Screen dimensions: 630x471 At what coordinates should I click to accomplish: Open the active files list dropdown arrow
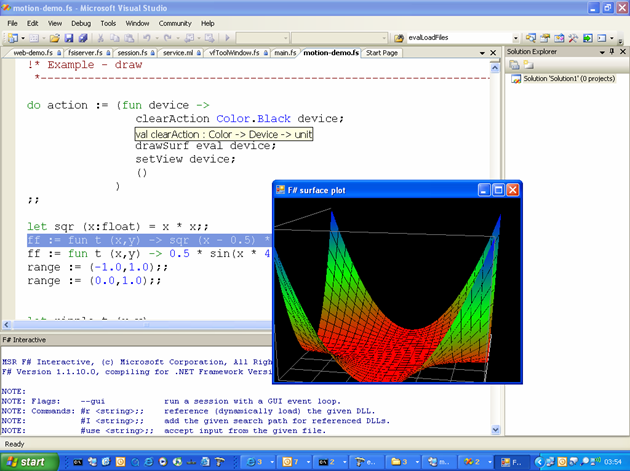tap(482, 53)
